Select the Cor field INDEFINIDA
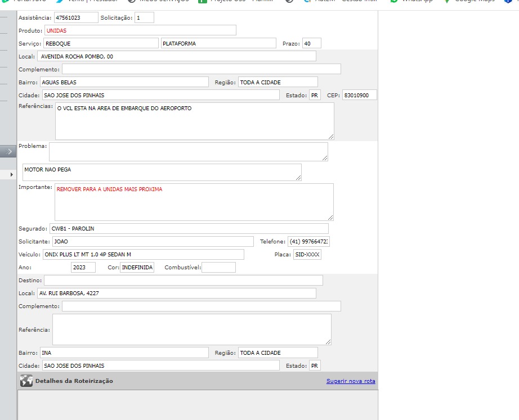This screenshot has width=519, height=420. click(x=137, y=267)
